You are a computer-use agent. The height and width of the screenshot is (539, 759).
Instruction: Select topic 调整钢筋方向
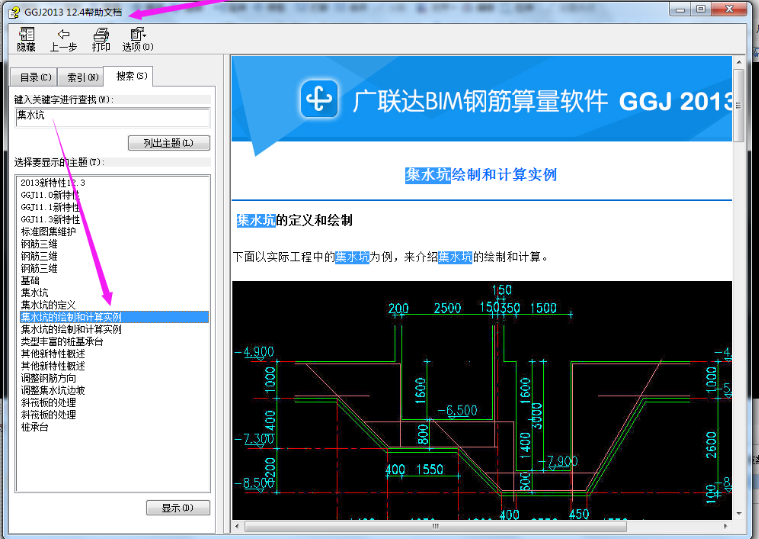pyautogui.click(x=48, y=378)
